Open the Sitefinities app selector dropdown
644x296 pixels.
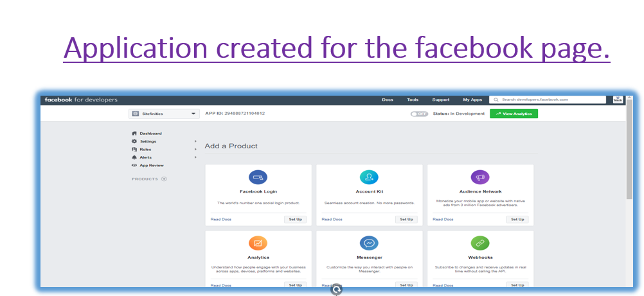pyautogui.click(x=164, y=114)
